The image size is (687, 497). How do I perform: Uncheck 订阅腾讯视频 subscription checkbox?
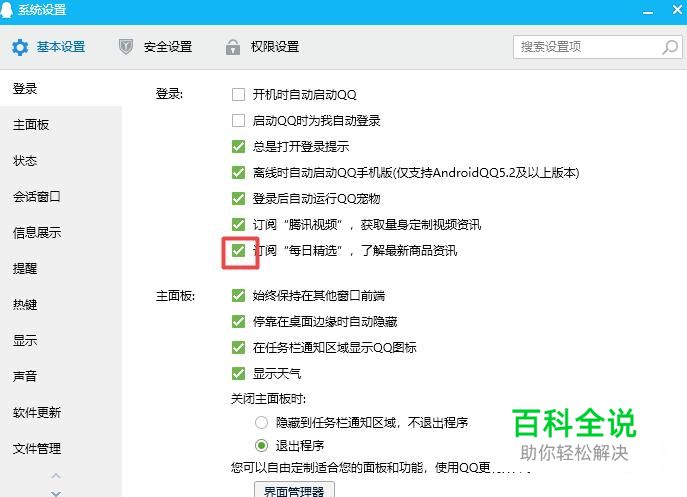coord(238,224)
